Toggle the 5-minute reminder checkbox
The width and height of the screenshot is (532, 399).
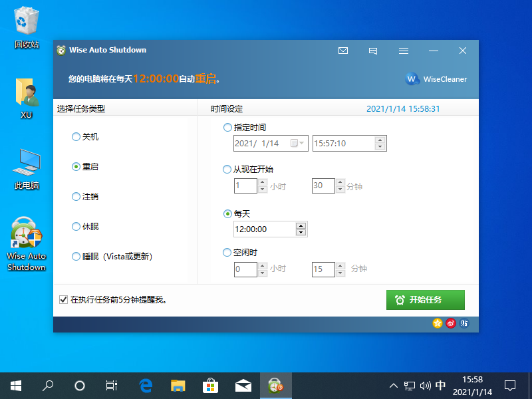[64, 300]
